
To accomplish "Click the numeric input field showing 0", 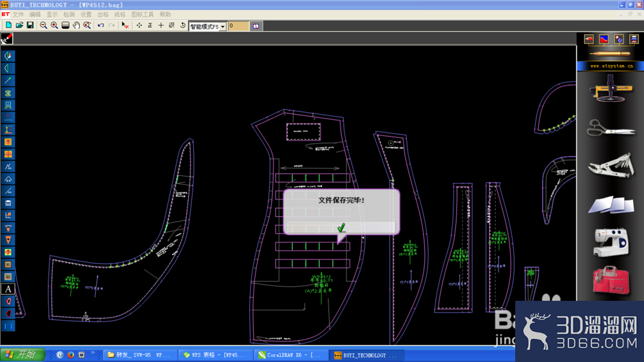I will [238, 26].
